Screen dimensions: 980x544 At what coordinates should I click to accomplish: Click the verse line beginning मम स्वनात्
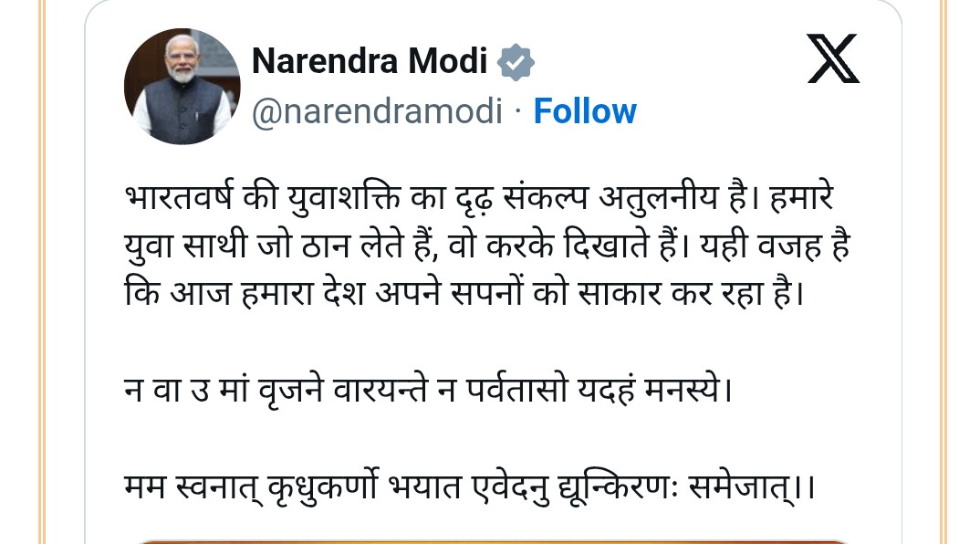point(468,486)
